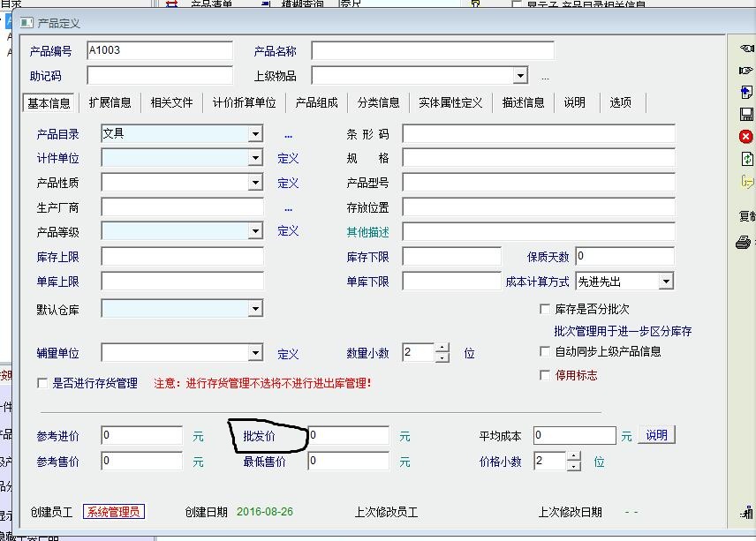Viewport: 756px width, 541px height.
Task: Open the 成本计算方式 dropdown
Action: [665, 282]
